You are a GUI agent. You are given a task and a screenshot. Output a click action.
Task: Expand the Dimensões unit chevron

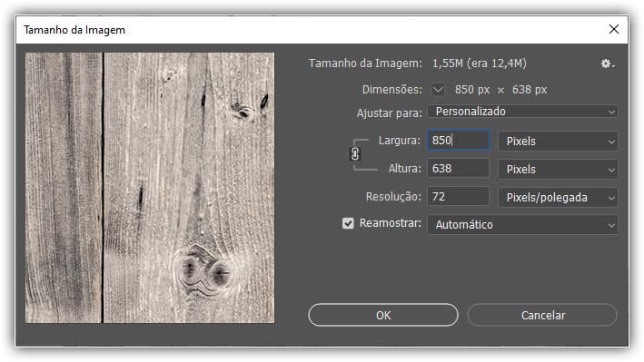(x=438, y=90)
